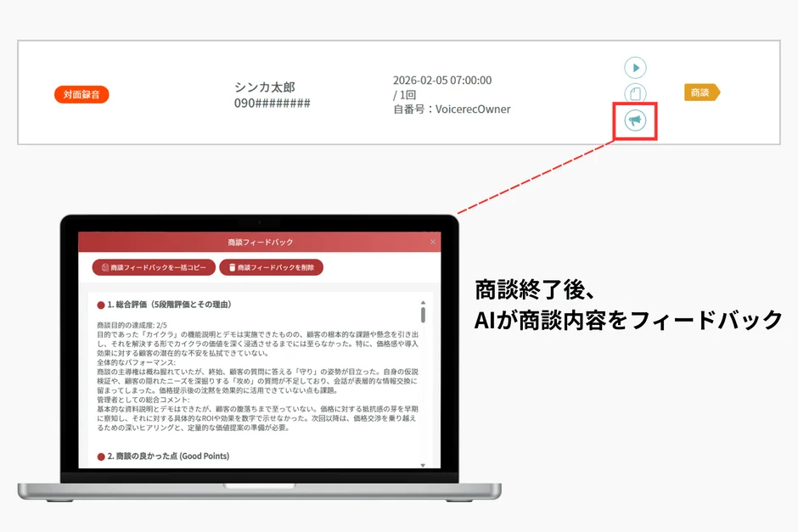Click the copy icon on the 一括コピー button

tap(105, 267)
